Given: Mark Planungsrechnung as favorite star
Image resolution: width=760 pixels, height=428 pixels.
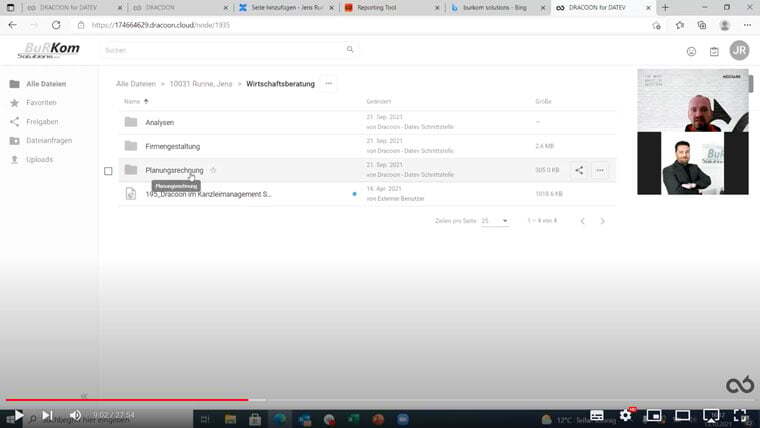Looking at the screenshot, I should (213, 170).
